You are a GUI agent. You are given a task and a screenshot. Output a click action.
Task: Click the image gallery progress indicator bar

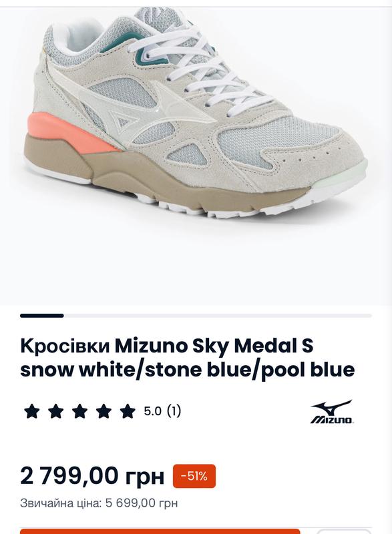pyautogui.click(x=196, y=316)
